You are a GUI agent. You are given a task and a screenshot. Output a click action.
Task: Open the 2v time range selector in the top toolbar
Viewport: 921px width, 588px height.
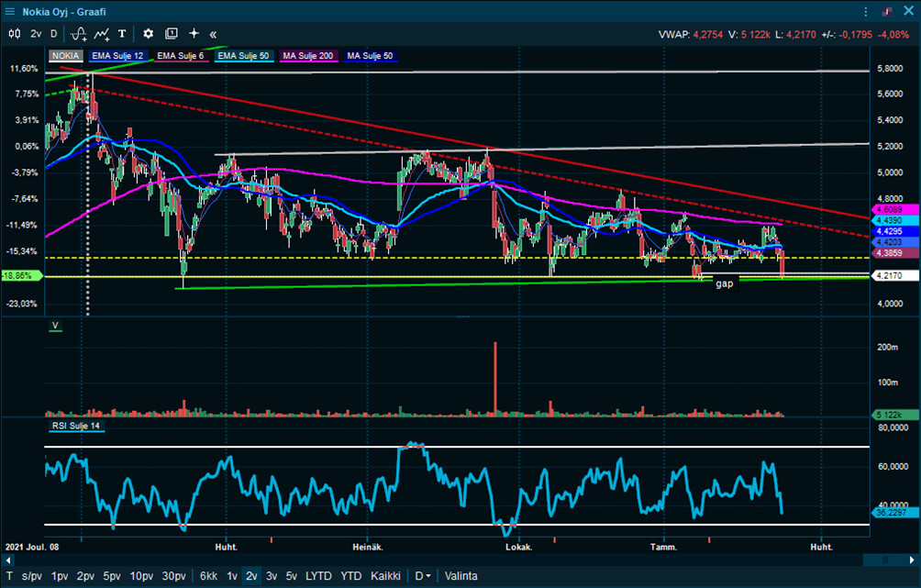point(36,33)
